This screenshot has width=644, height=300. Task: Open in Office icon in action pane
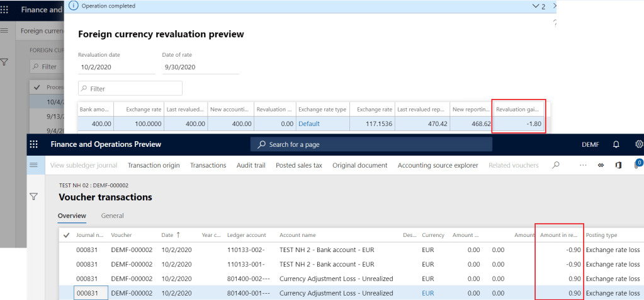(x=617, y=165)
